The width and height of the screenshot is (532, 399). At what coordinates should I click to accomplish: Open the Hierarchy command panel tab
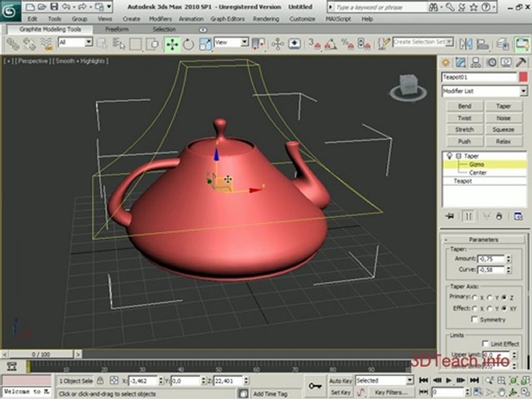[x=475, y=63]
